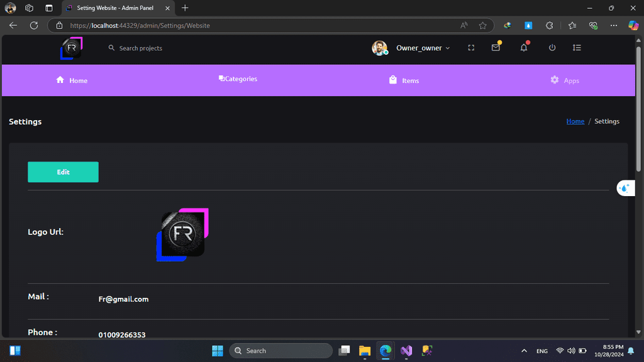
Task: Click the browser profile avatar
Action: [10, 8]
